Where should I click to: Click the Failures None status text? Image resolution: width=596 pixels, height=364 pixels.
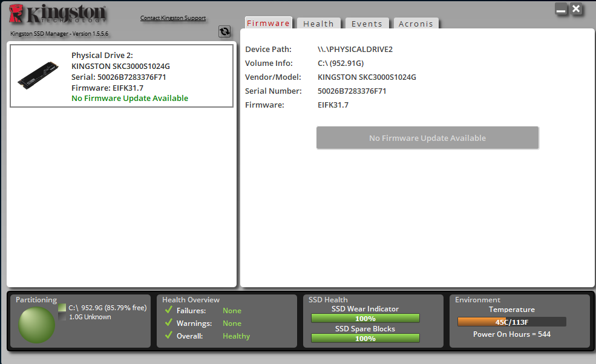(232, 310)
